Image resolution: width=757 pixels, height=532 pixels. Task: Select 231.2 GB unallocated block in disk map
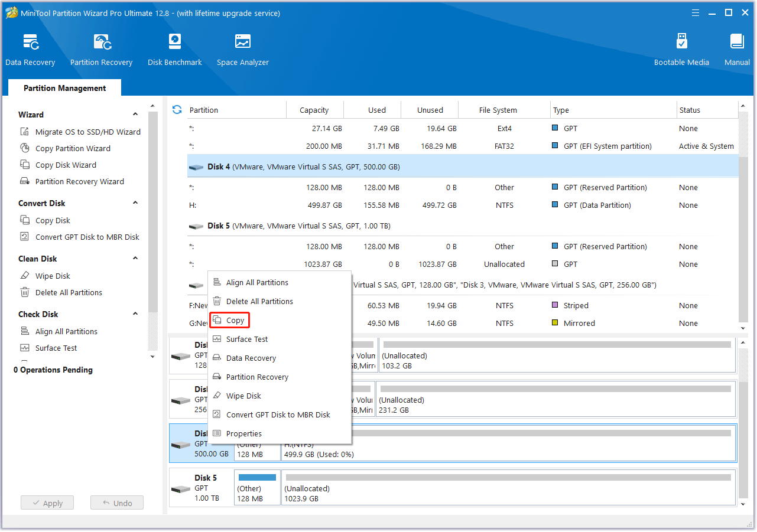click(x=555, y=399)
